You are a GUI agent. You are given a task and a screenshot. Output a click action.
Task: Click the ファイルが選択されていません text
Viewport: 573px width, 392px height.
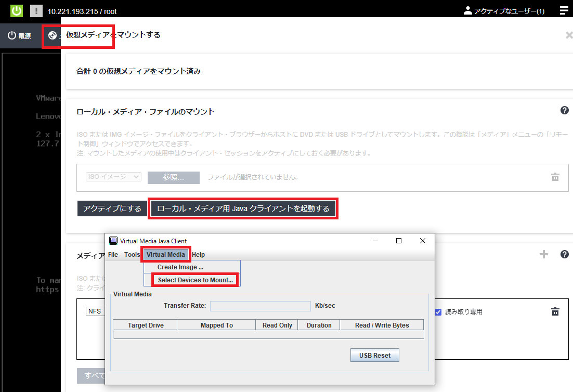point(253,177)
